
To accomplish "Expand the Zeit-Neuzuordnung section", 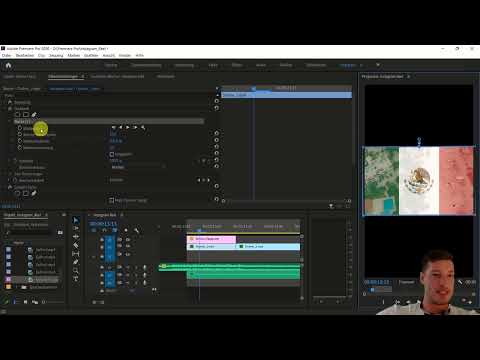I will point(10,174).
